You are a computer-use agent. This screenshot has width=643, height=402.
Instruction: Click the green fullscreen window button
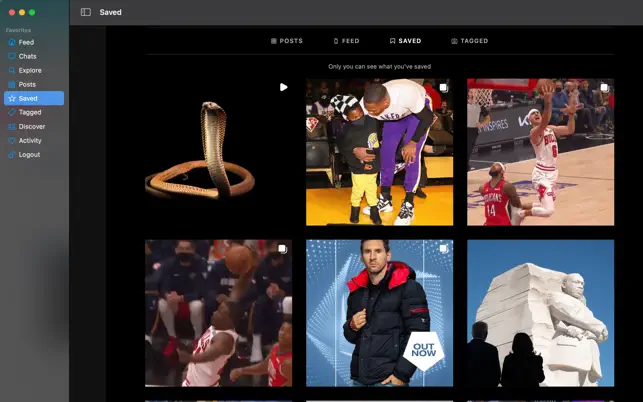point(32,12)
